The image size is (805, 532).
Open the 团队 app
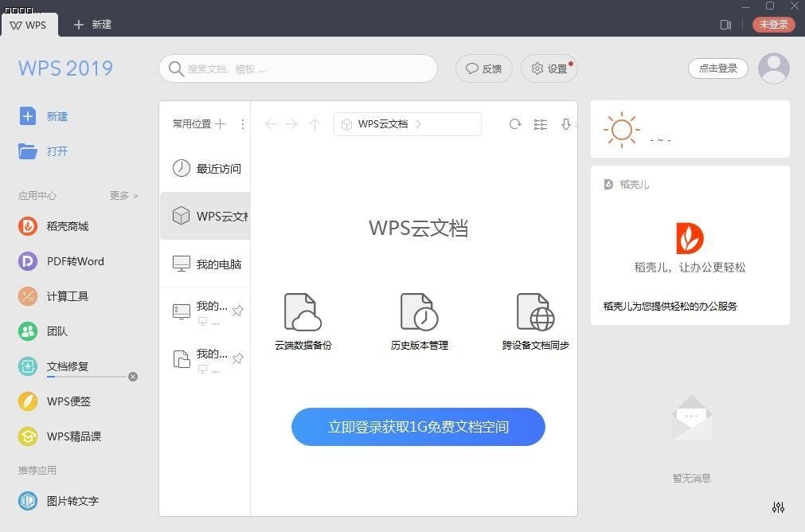(43, 331)
